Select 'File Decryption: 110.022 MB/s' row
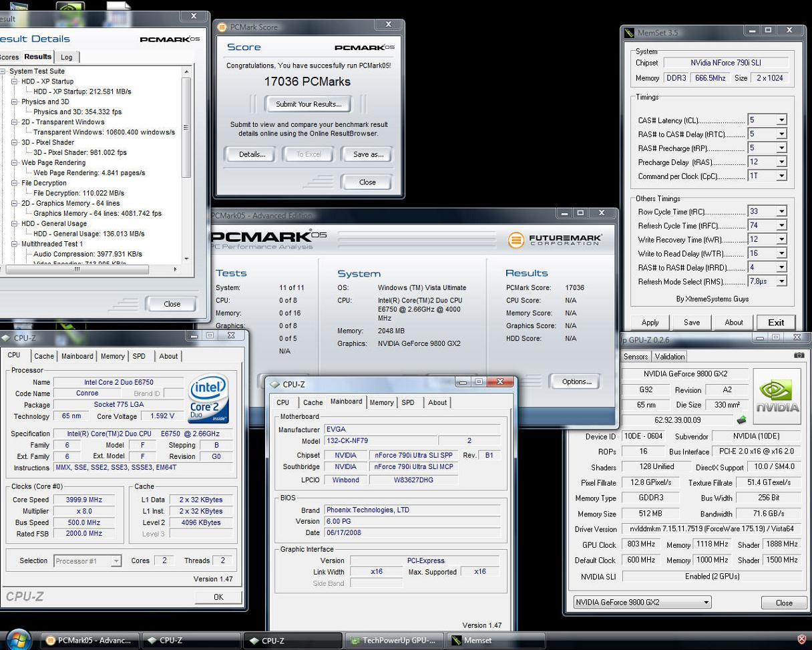The image size is (812, 650). tap(79, 193)
